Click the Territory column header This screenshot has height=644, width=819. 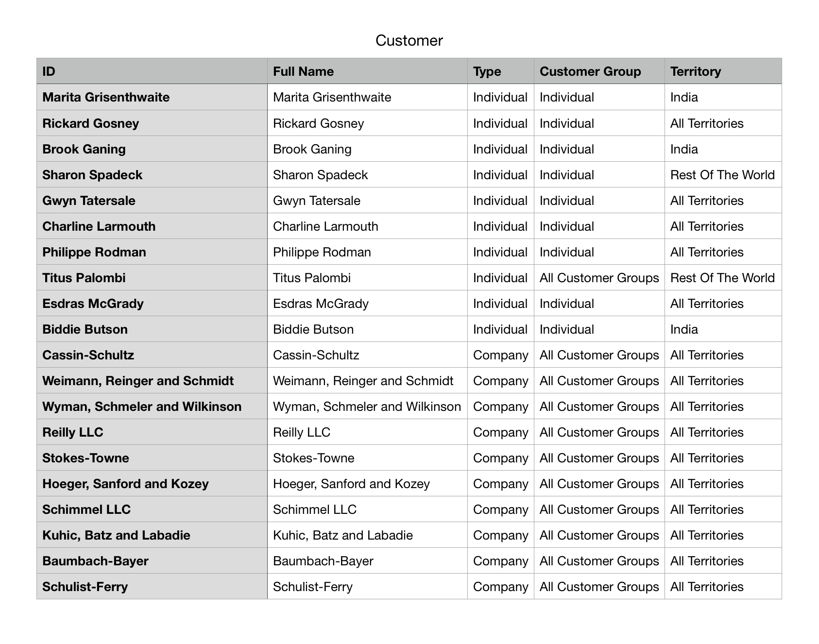(x=723, y=71)
